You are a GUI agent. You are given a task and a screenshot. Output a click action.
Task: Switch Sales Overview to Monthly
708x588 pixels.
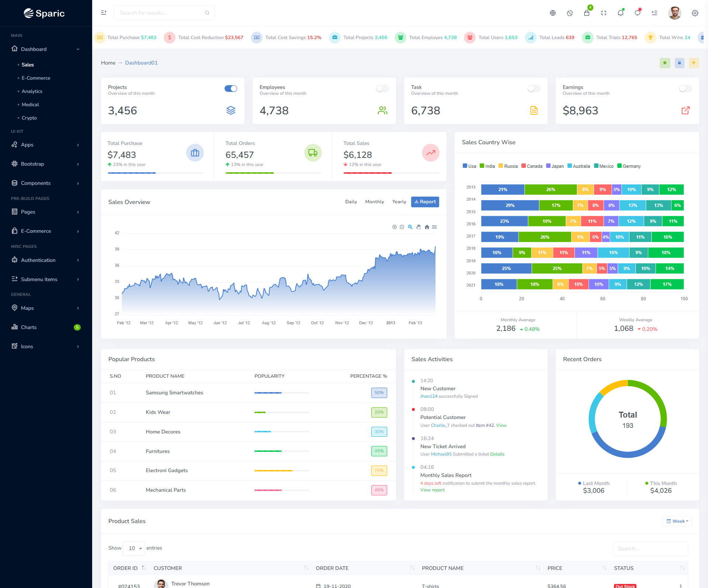pos(374,202)
